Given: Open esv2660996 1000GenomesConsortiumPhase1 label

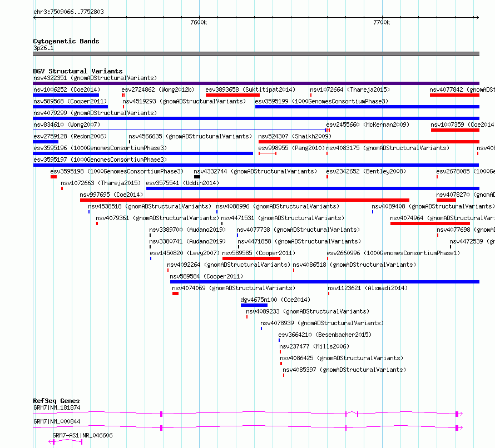Looking at the screenshot, I should click(393, 253).
